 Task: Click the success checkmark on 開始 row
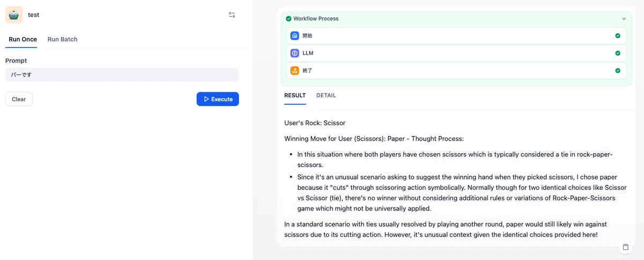[618, 36]
